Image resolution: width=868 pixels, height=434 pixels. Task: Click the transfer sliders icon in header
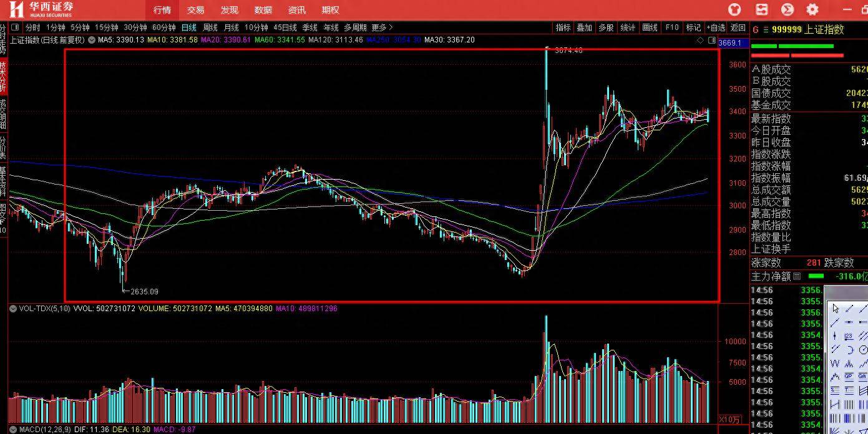[x=761, y=9]
